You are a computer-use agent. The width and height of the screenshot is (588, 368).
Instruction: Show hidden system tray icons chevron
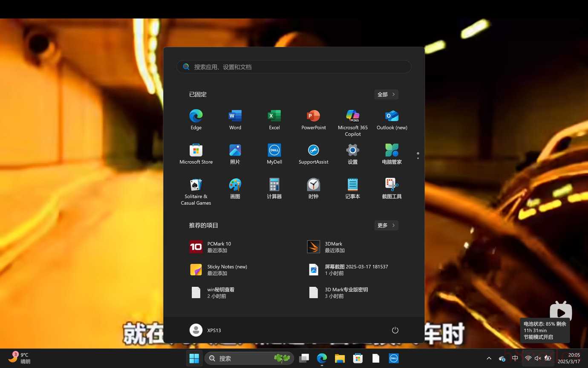coord(489,358)
